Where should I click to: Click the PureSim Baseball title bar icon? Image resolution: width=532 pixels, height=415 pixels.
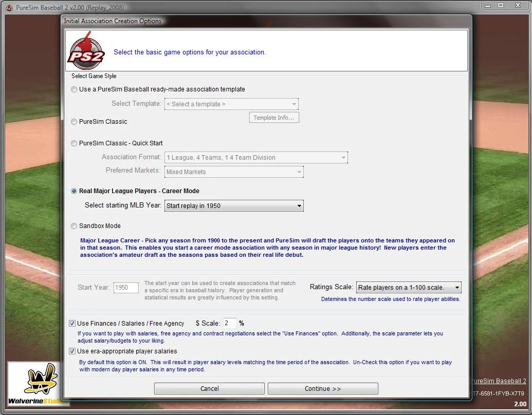pyautogui.click(x=9, y=8)
